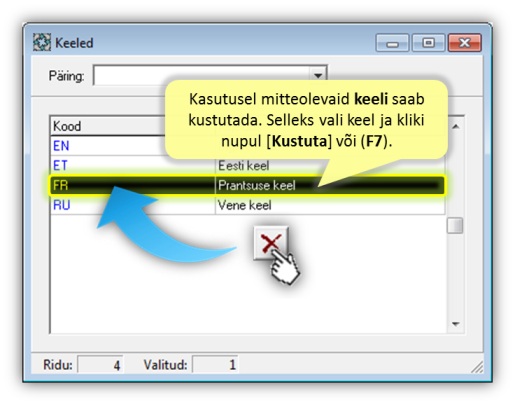515x405 pixels.
Task: Sort by the Kood column header
Action: click(132, 126)
